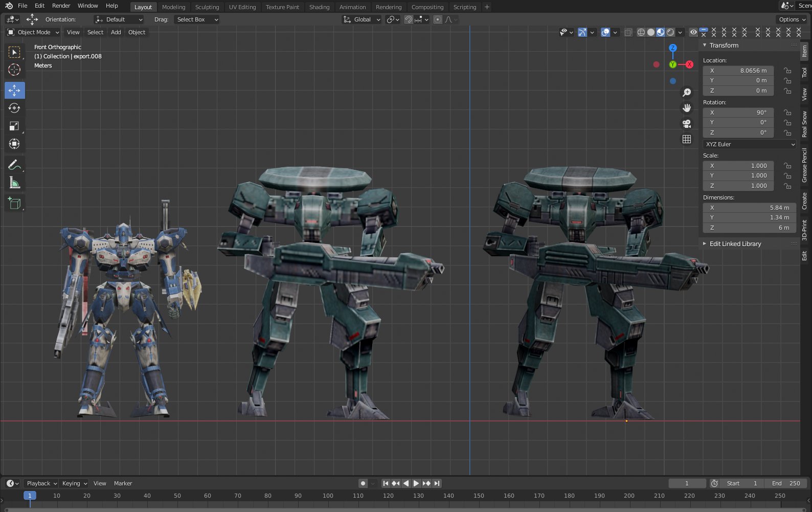Image resolution: width=812 pixels, height=512 pixels.
Task: Click Dimensions X field 5.84 m
Action: (x=749, y=208)
